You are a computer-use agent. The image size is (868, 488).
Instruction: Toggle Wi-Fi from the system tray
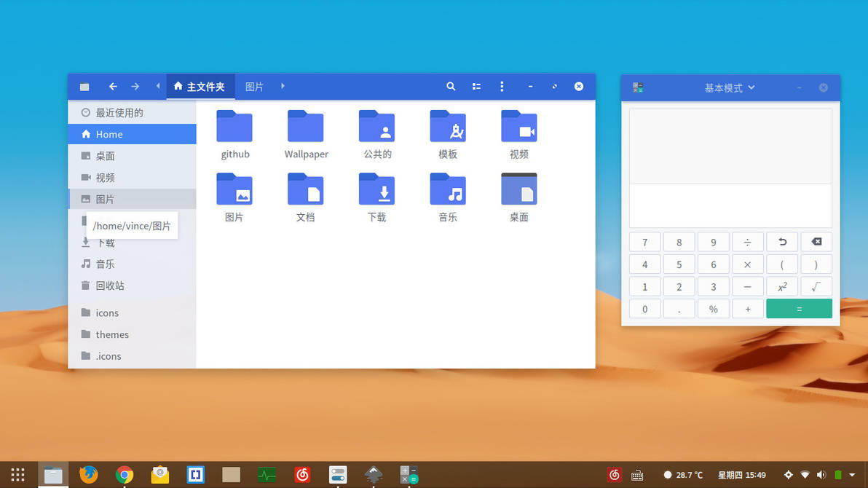point(805,474)
